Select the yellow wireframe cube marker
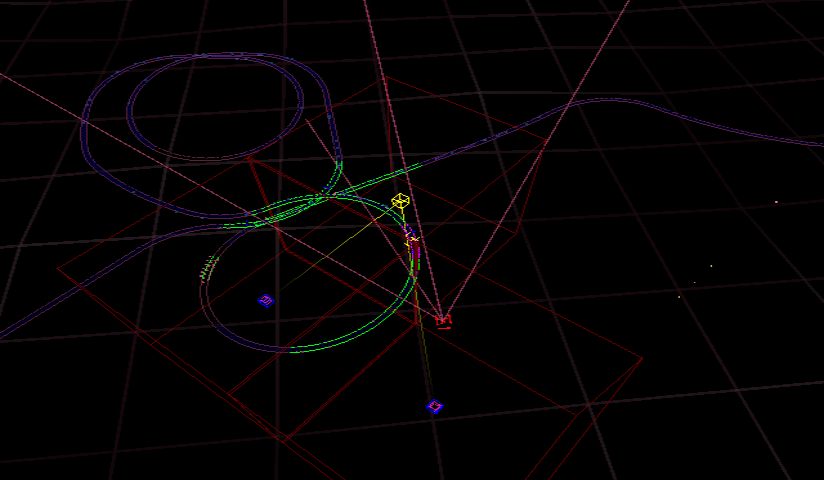The height and width of the screenshot is (480, 824). pyautogui.click(x=401, y=202)
